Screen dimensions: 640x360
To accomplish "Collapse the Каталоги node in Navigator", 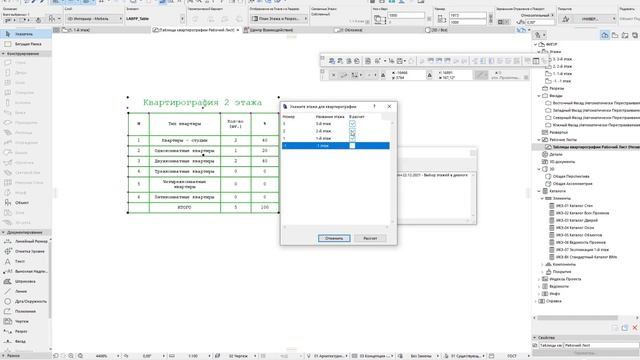I will 539,191.
